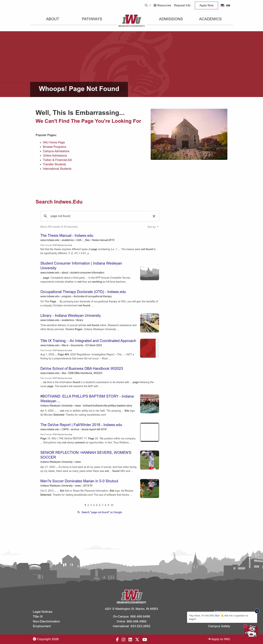Expand the Sort by dropdown
The width and height of the screenshot is (263, 644).
tap(153, 227)
